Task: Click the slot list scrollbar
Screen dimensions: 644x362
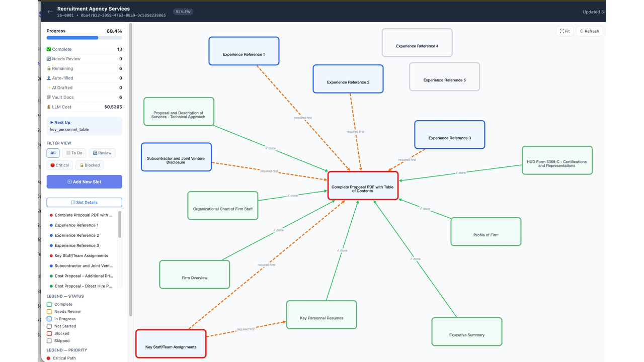Action: pos(120,224)
